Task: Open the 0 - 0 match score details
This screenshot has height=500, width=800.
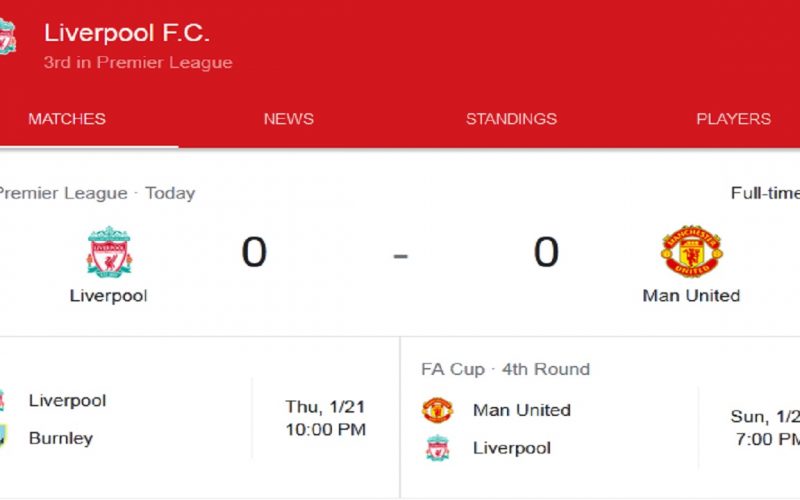Action: (x=401, y=253)
